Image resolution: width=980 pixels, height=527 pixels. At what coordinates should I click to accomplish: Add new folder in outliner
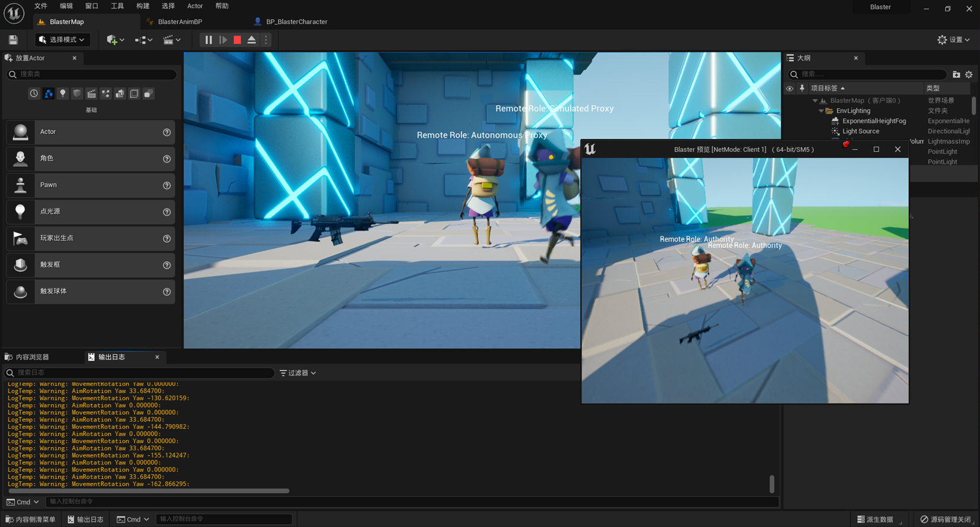tap(956, 75)
